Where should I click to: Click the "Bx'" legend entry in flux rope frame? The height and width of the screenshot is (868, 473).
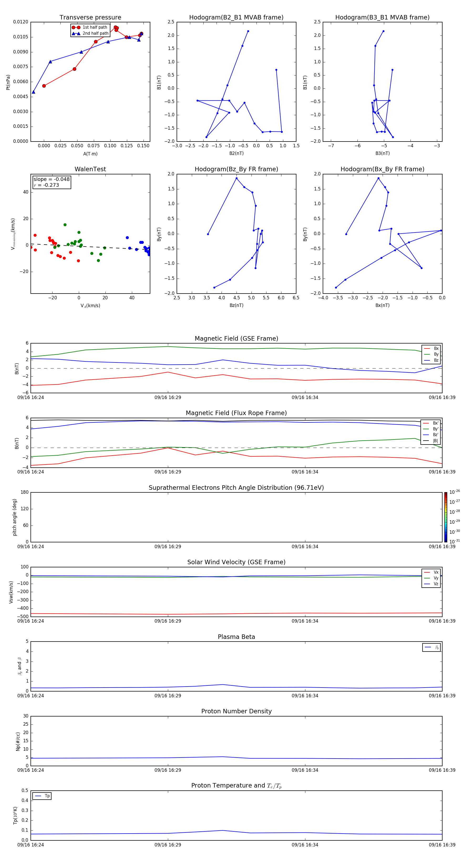(431, 423)
